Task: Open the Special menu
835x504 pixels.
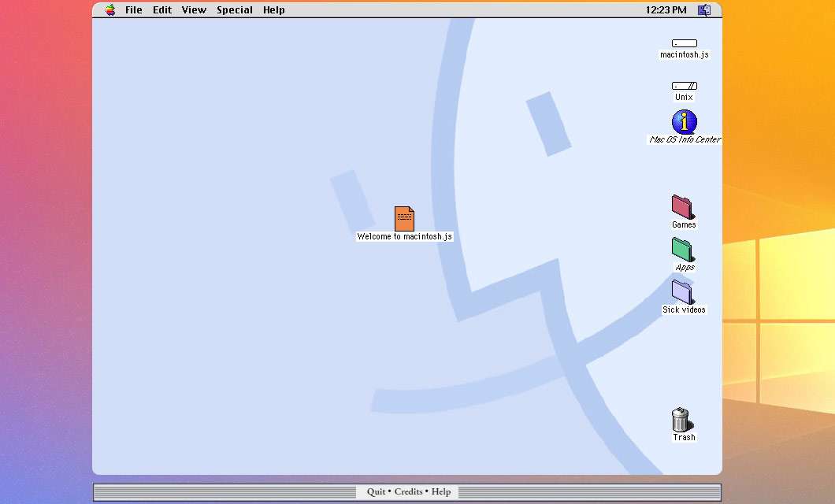Action: pyautogui.click(x=234, y=10)
